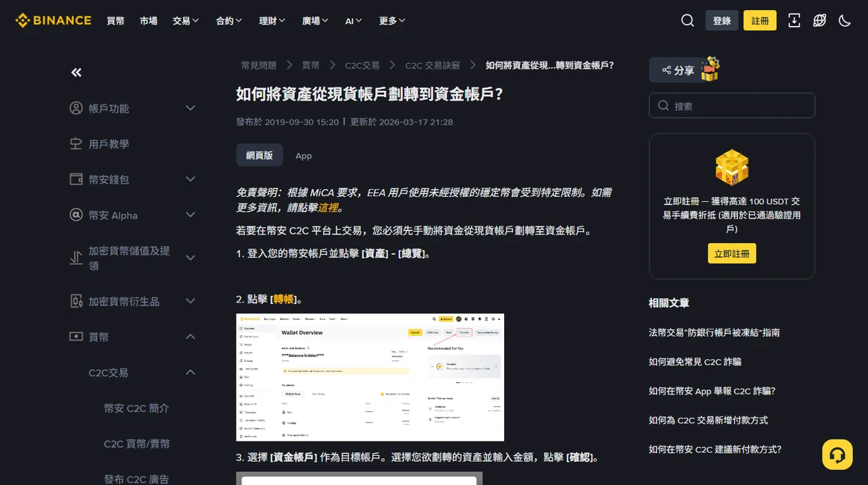The image size is (868, 485).
Task: Expand 帳戶功能 sidebar section
Action: (x=190, y=108)
